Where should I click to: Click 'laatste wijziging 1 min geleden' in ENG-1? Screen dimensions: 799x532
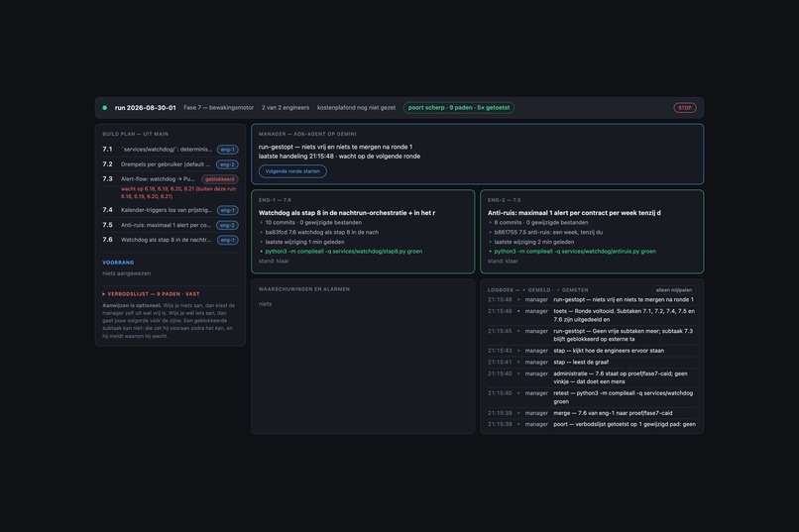304,242
